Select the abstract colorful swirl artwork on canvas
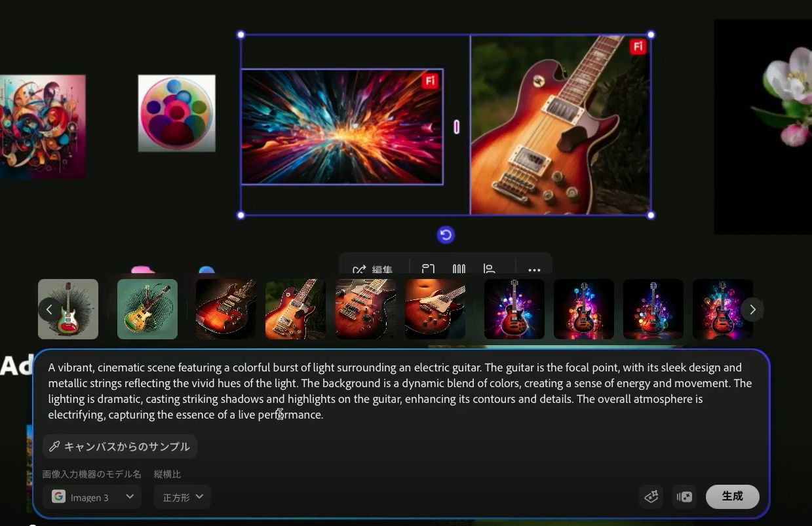Screen dimensions: 812x526 (43, 126)
